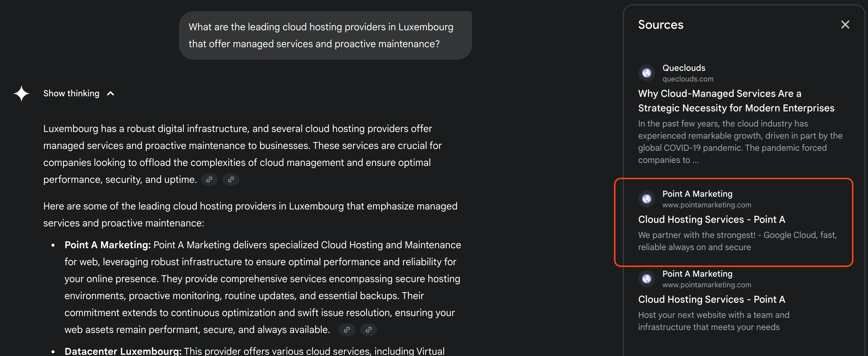Screen dimensions: 868x356
Task: Click the first citation link icon after intro paragraph
Action: click(x=209, y=180)
